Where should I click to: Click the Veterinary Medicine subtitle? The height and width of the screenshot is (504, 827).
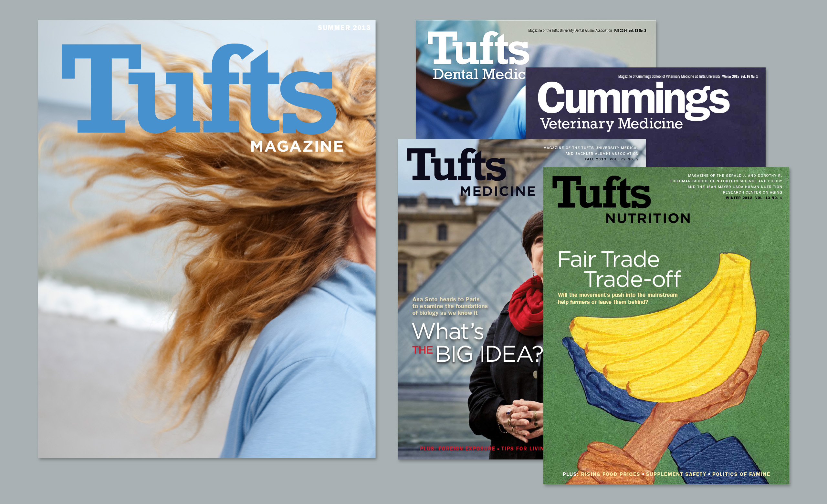click(x=611, y=124)
